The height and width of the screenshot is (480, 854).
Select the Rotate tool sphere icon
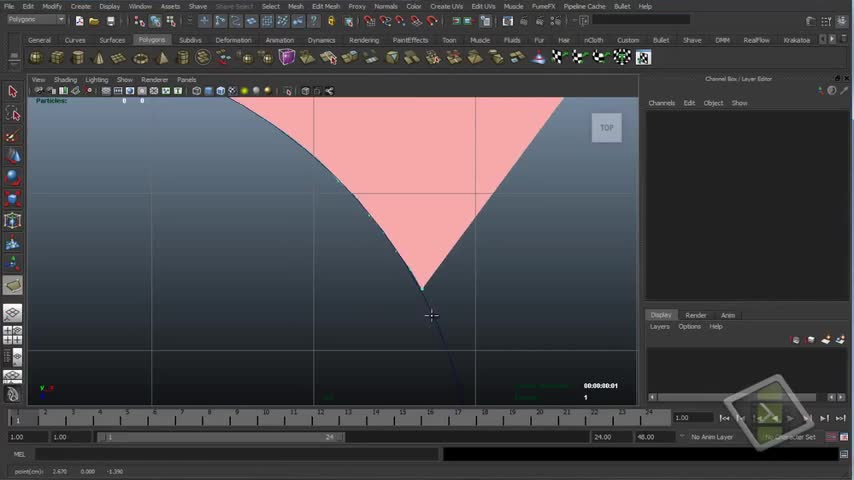[x=13, y=178]
